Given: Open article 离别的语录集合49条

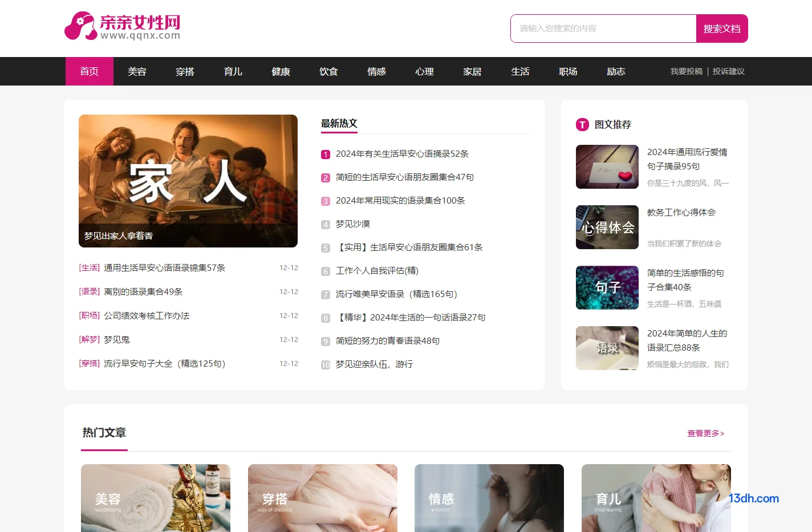Looking at the screenshot, I should pyautogui.click(x=143, y=292).
